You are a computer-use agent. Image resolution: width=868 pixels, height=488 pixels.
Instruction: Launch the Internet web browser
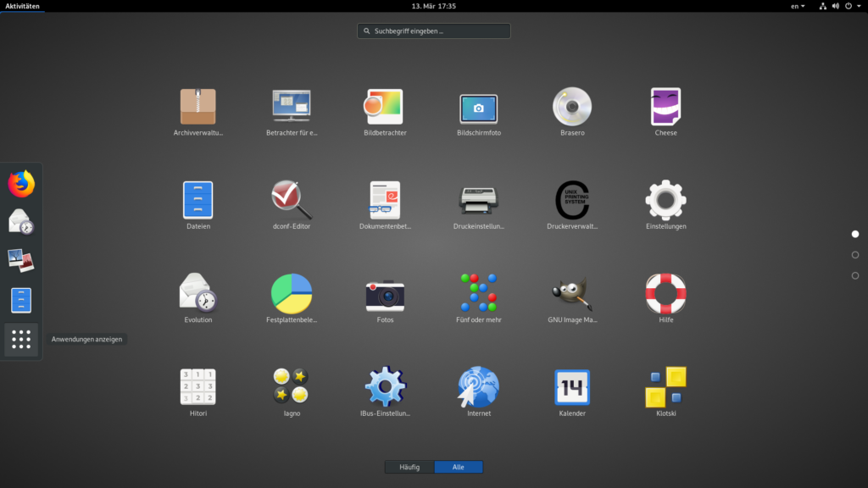(x=479, y=392)
